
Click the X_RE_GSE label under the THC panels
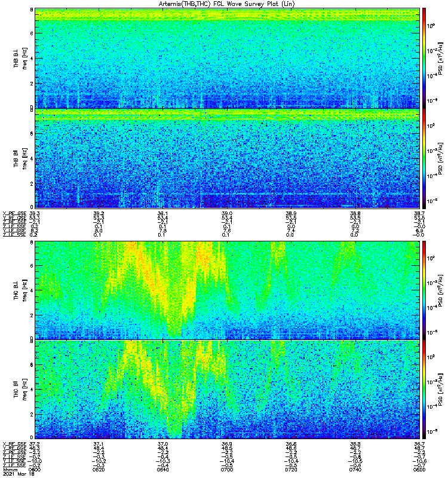coord(14,444)
